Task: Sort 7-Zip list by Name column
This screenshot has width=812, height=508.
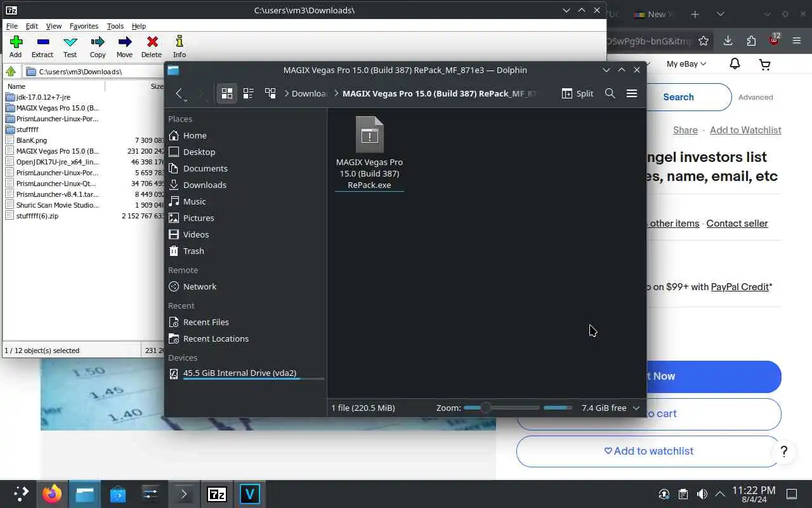Action: [x=54, y=86]
